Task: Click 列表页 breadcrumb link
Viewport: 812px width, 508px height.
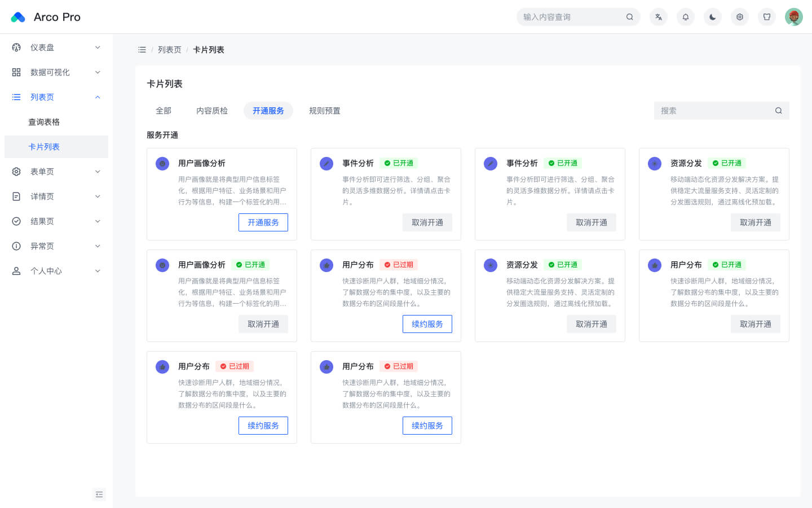Action: pyautogui.click(x=170, y=50)
